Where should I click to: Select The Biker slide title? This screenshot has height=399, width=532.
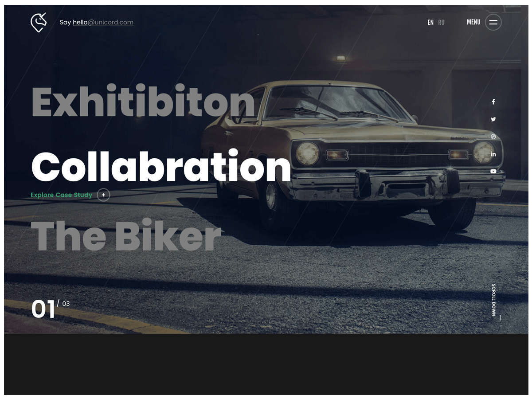(126, 235)
